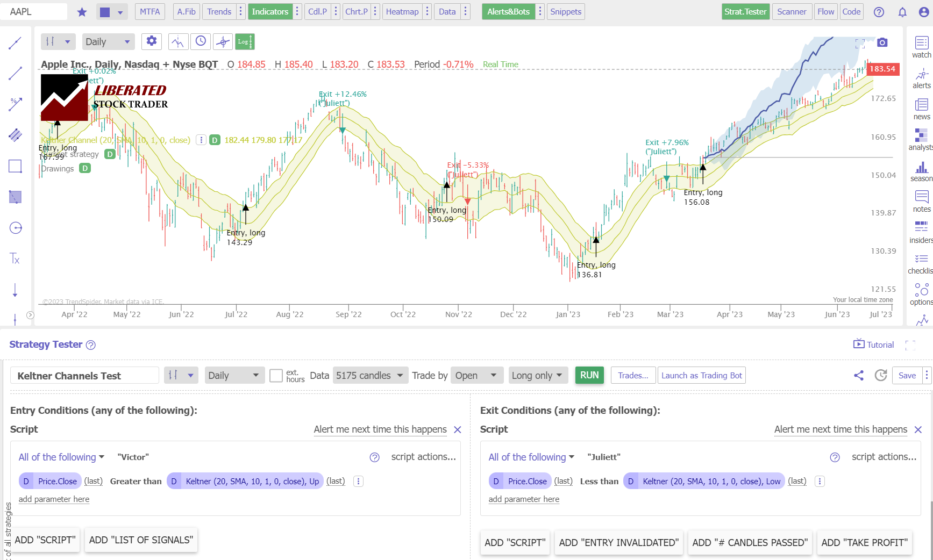Open the news panel in the right sidebar
933x560 pixels.
coord(921,110)
